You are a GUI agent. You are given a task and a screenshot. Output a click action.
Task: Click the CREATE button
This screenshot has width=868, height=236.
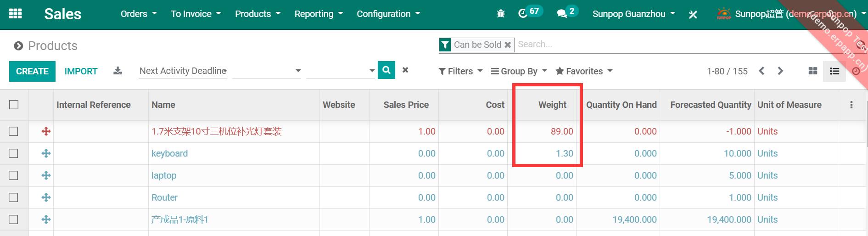click(32, 71)
